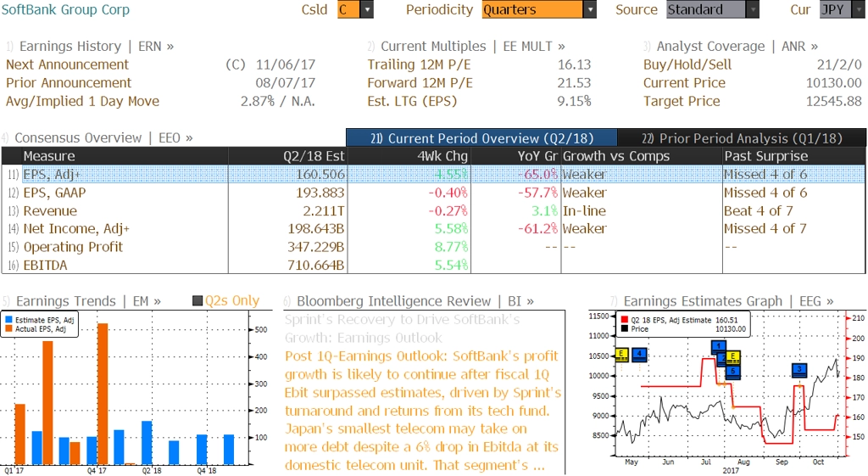This screenshot has height=476, width=868.
Task: Click the YoY Gr column header
Action: tap(515, 156)
